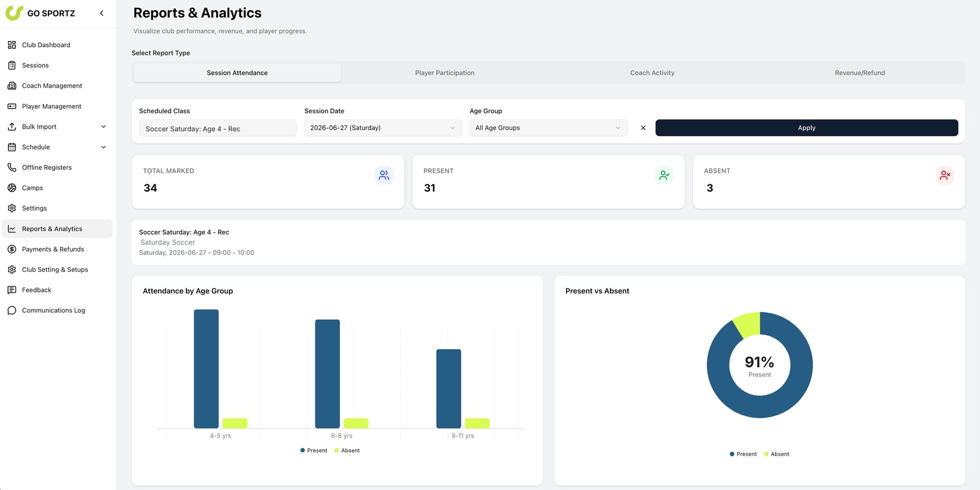Click the Offline Registers phone icon
980x490 pixels.
click(12, 167)
